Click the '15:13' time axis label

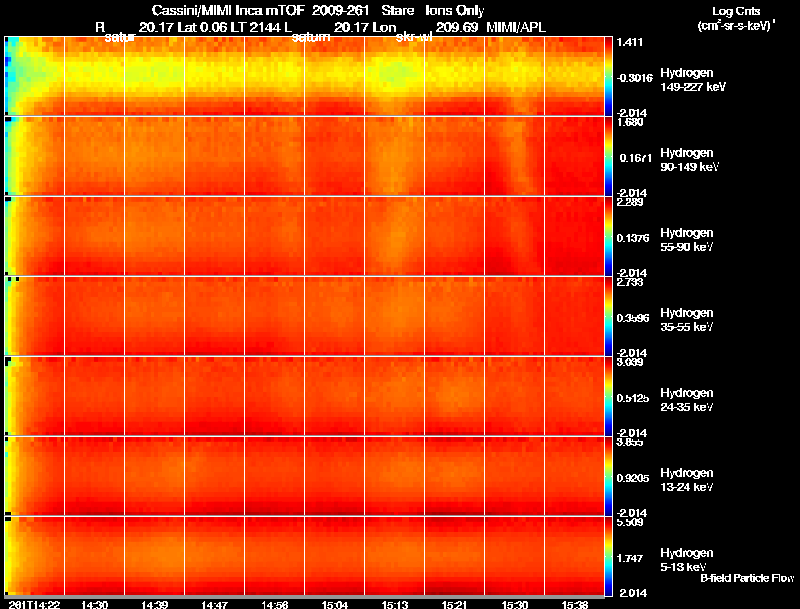(x=395, y=604)
